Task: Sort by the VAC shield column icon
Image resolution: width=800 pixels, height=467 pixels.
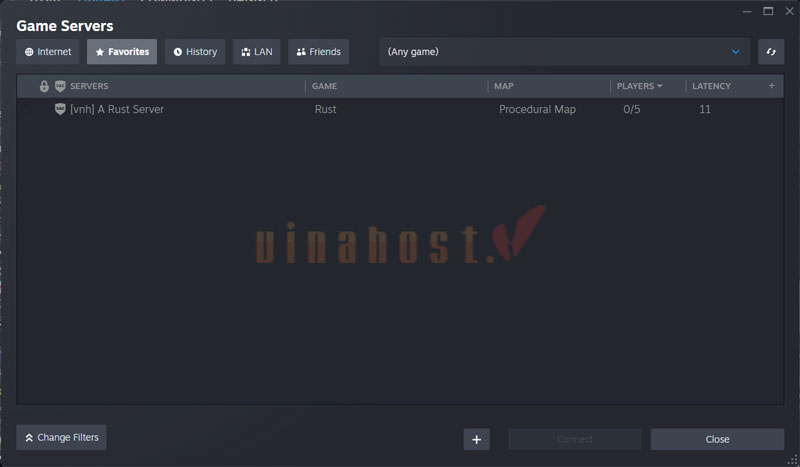Action: click(60, 86)
